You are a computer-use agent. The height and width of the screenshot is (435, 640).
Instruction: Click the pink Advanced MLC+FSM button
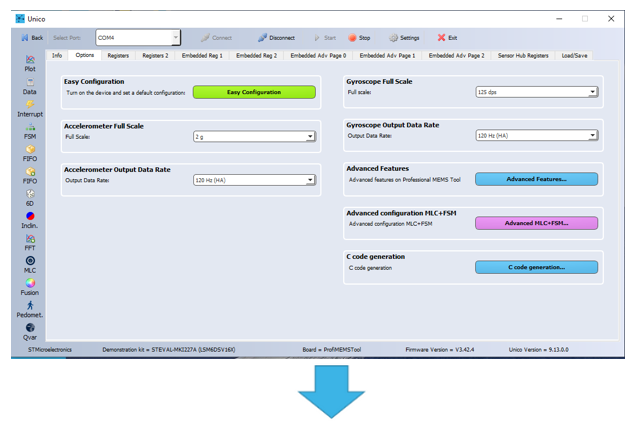[x=536, y=223]
